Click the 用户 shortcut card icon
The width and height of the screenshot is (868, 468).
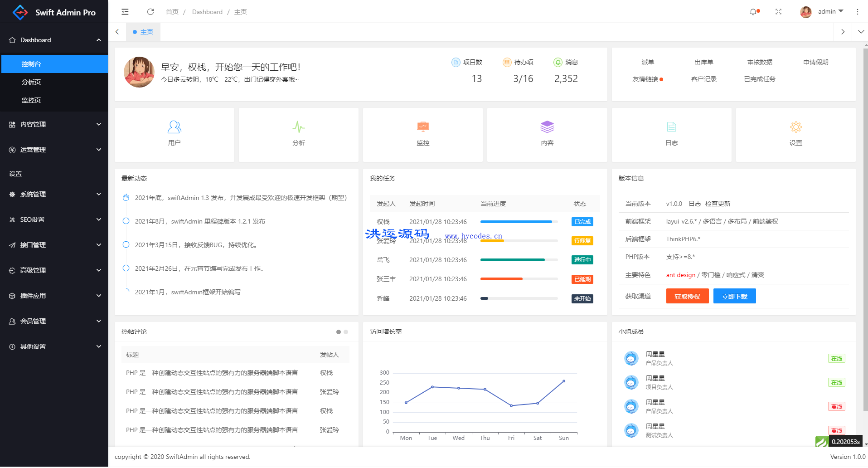coord(175,127)
